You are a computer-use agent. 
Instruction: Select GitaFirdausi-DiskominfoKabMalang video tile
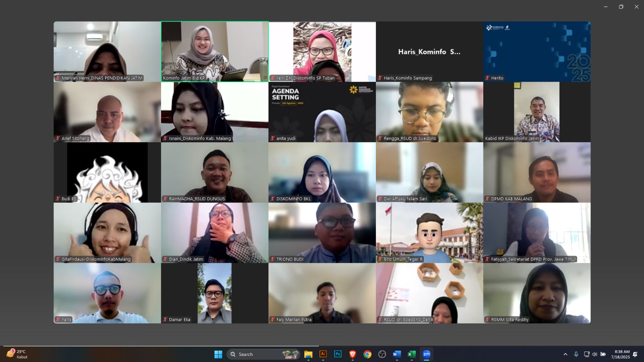pos(107,233)
